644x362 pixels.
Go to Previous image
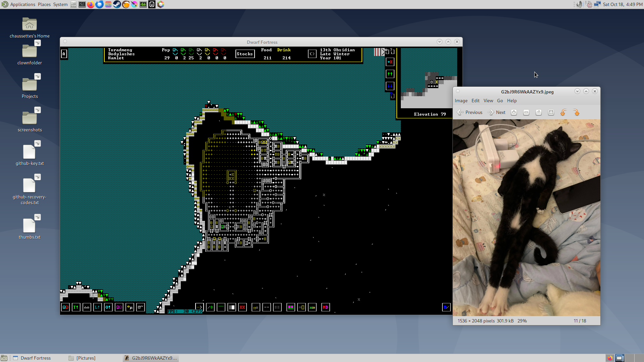pos(470,113)
